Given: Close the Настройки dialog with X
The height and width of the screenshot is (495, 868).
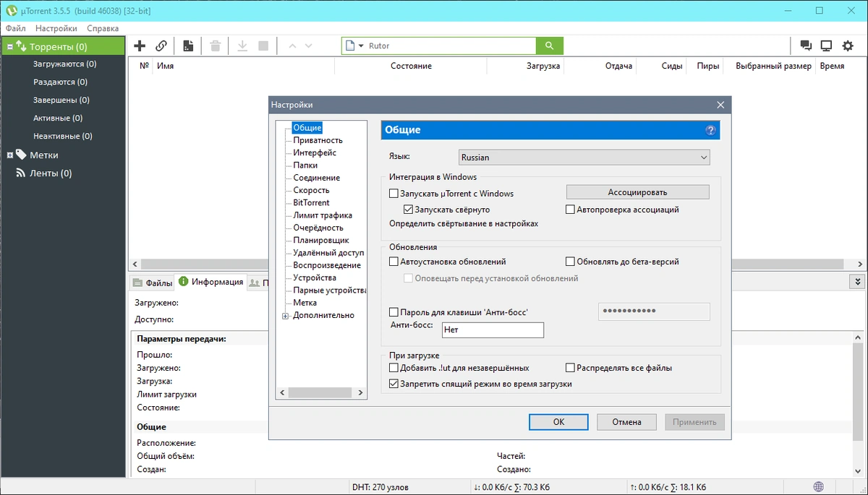Looking at the screenshot, I should tap(720, 105).
